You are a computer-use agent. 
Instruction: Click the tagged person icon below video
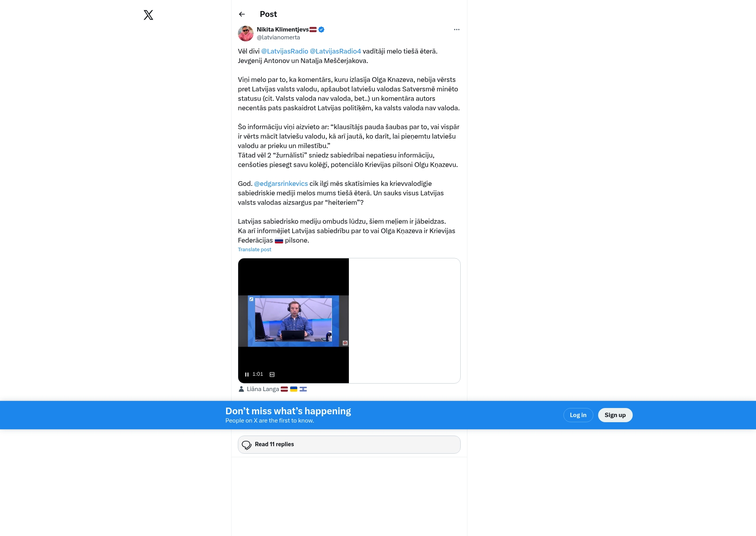[241, 389]
